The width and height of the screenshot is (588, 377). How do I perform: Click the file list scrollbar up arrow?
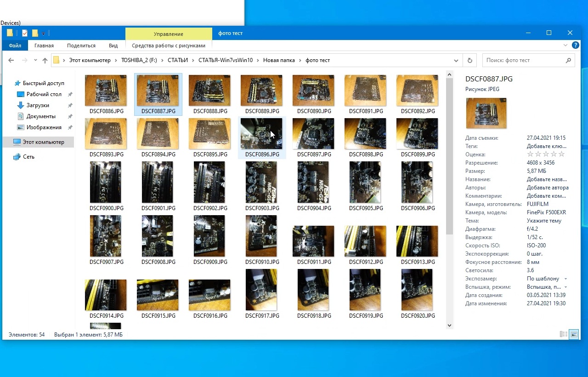449,74
